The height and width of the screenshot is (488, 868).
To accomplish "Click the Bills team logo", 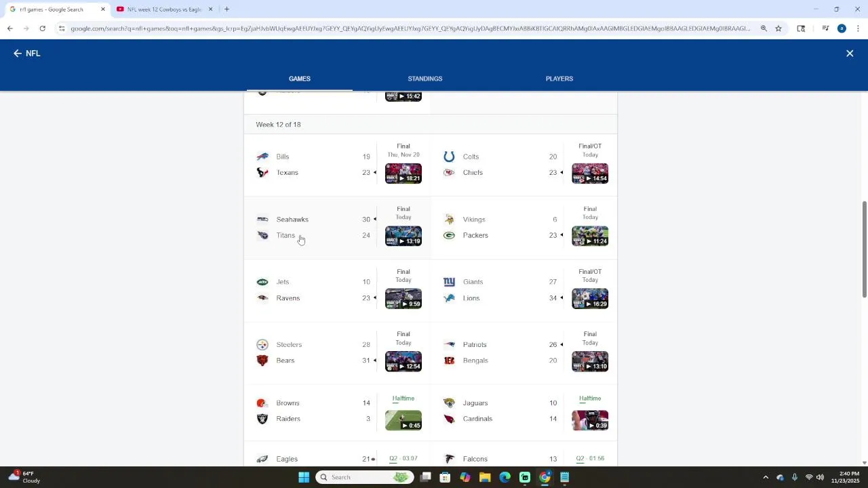I will point(262,157).
